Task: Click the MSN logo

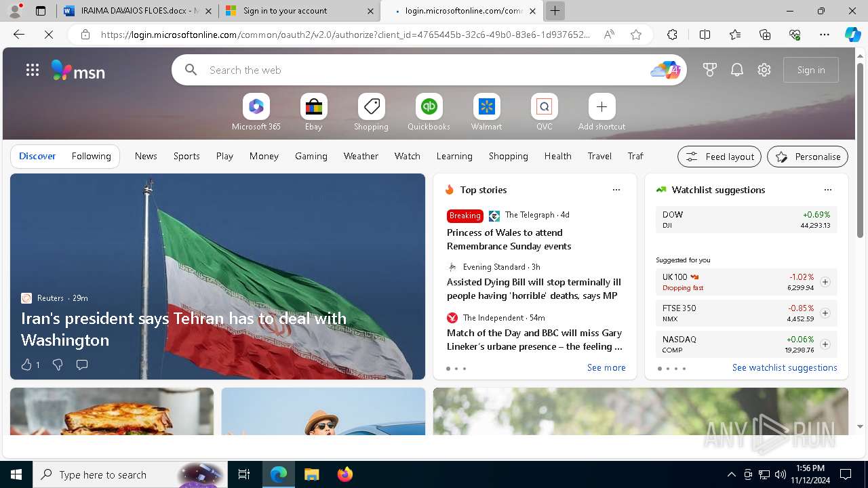Action: 78,70
